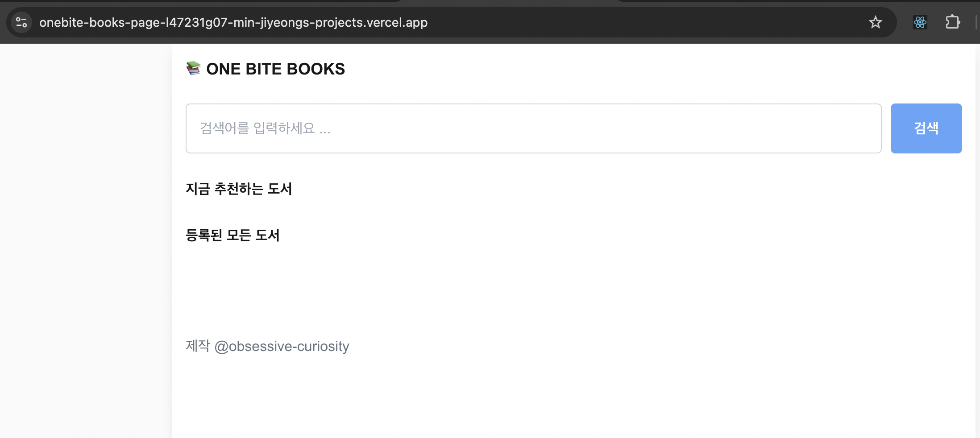Click the stacked books emoji logo
The height and width of the screenshot is (438, 980).
[193, 68]
